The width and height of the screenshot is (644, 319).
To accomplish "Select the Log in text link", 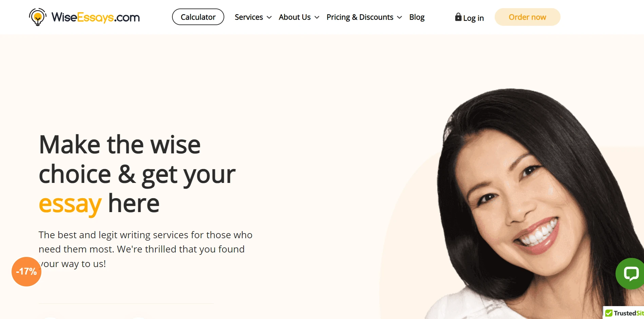I will tap(473, 18).
